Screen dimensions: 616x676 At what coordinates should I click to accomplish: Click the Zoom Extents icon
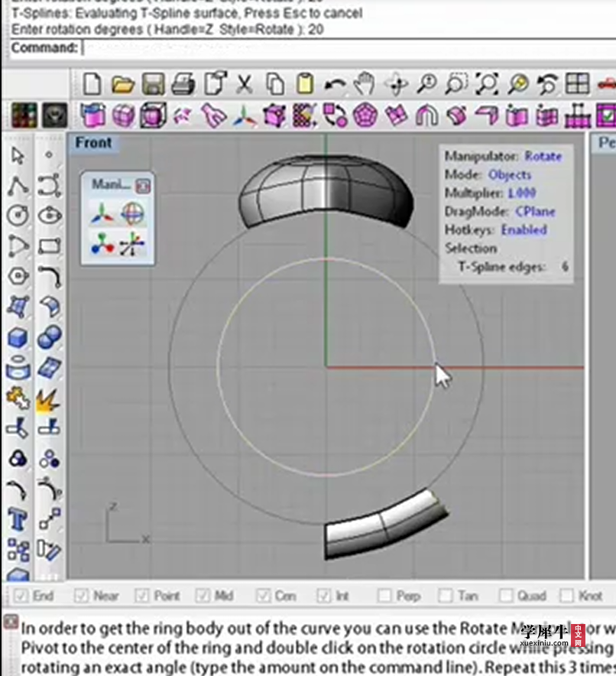(x=487, y=83)
